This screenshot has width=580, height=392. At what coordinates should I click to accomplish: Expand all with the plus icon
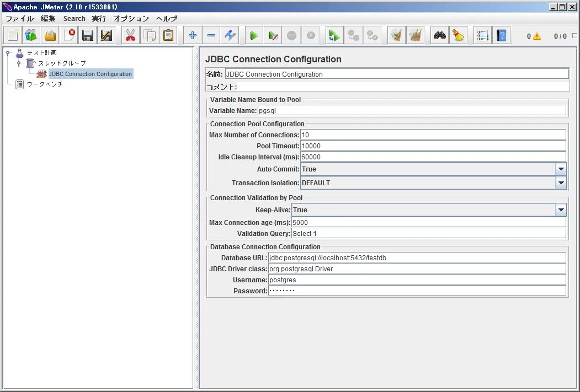[193, 35]
